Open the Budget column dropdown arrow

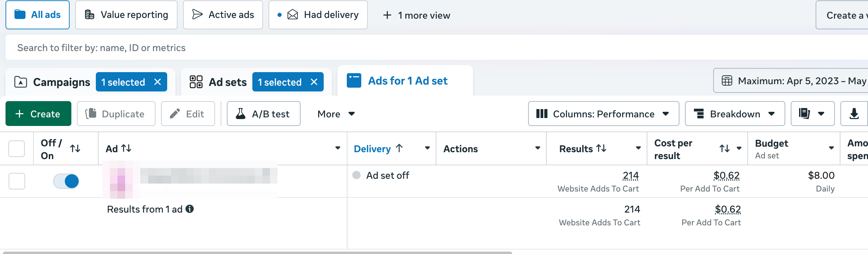coord(831,148)
